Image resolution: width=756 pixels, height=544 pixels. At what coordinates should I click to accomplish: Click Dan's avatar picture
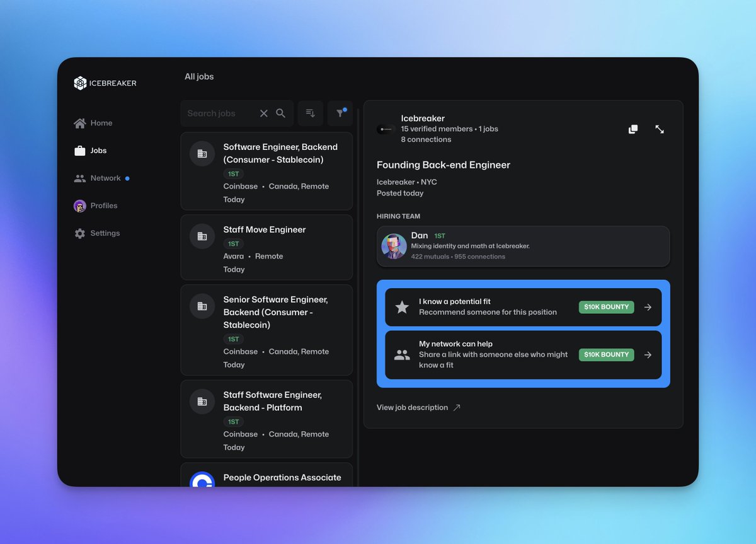(x=394, y=246)
